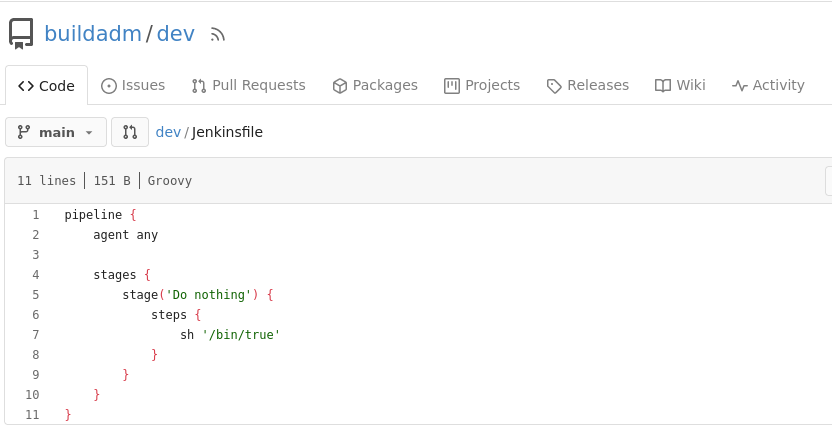832x434 pixels.
Task: View the Wiki tab
Action: tap(680, 86)
